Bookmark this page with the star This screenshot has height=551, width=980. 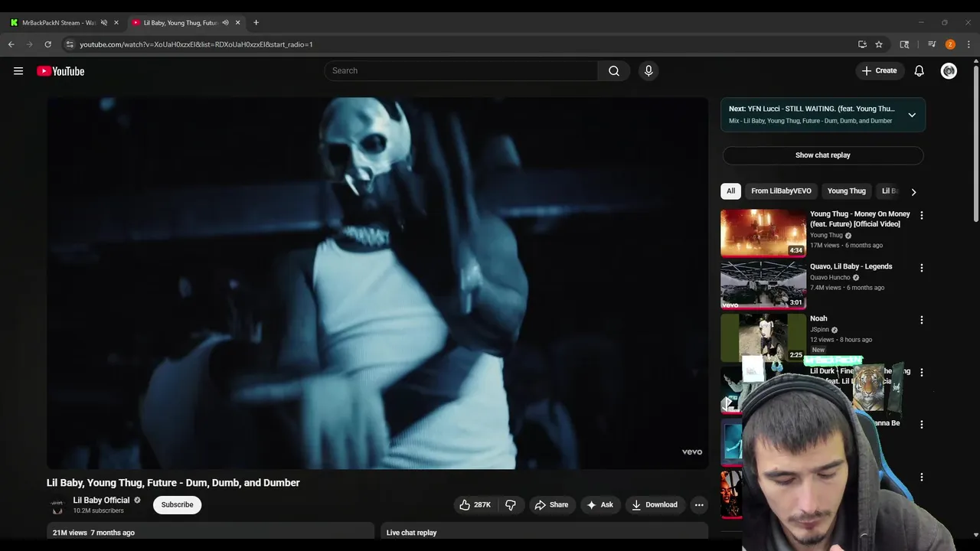pyautogui.click(x=879, y=44)
